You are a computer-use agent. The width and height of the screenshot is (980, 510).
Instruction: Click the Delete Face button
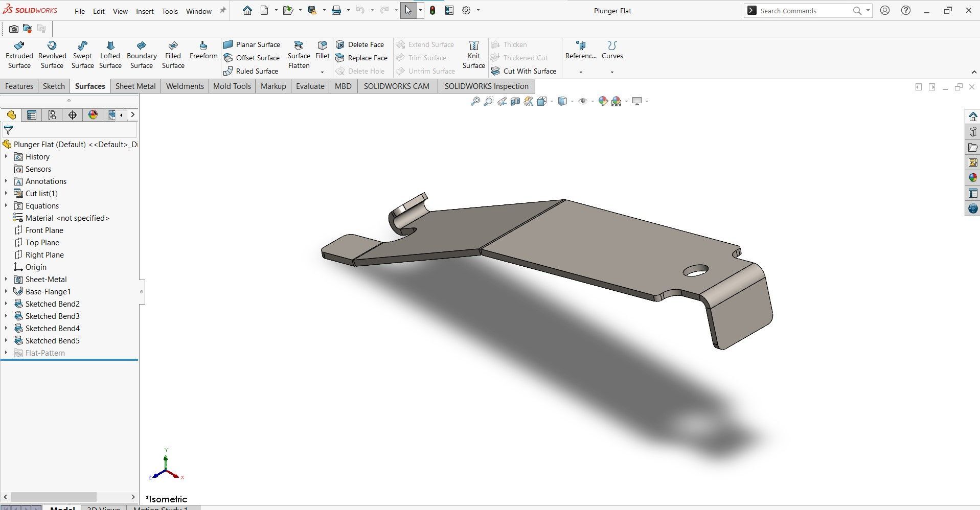point(360,44)
